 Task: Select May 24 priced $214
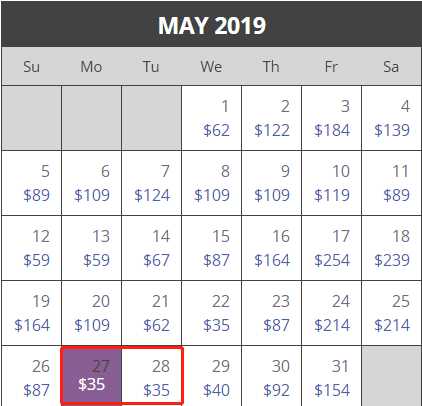(x=331, y=313)
